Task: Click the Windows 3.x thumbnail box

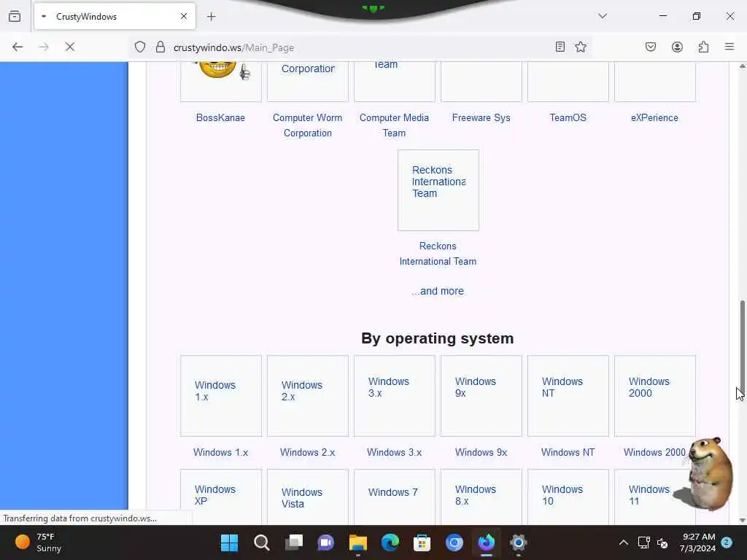Action: coord(395,396)
